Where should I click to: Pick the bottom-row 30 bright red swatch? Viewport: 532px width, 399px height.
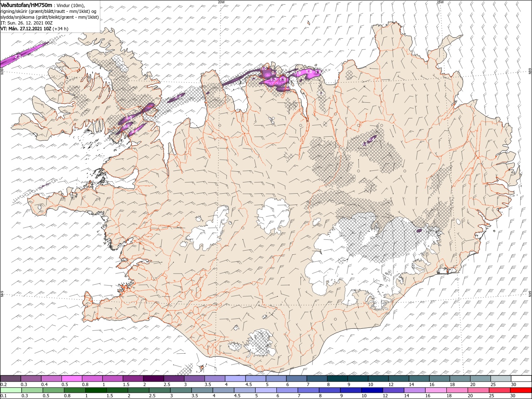pyautogui.click(x=520, y=390)
